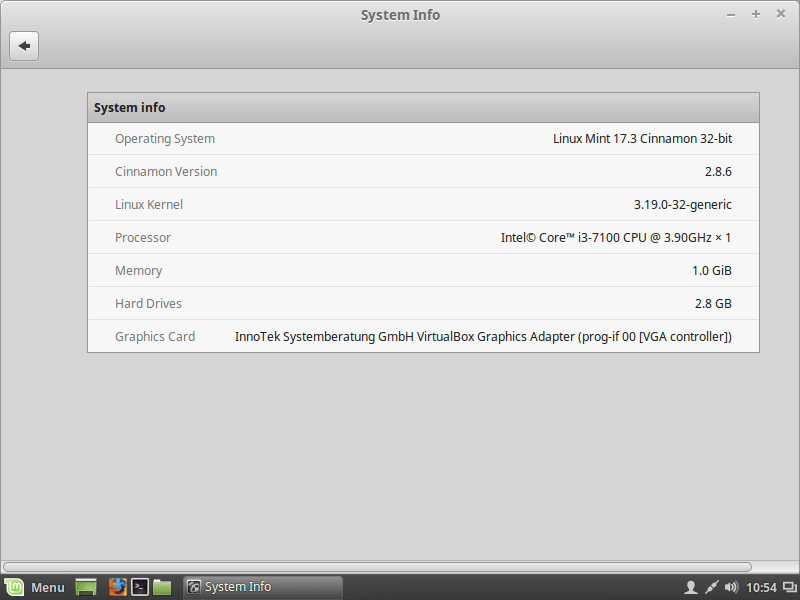
Task: Click the System Info window title
Action: click(400, 15)
